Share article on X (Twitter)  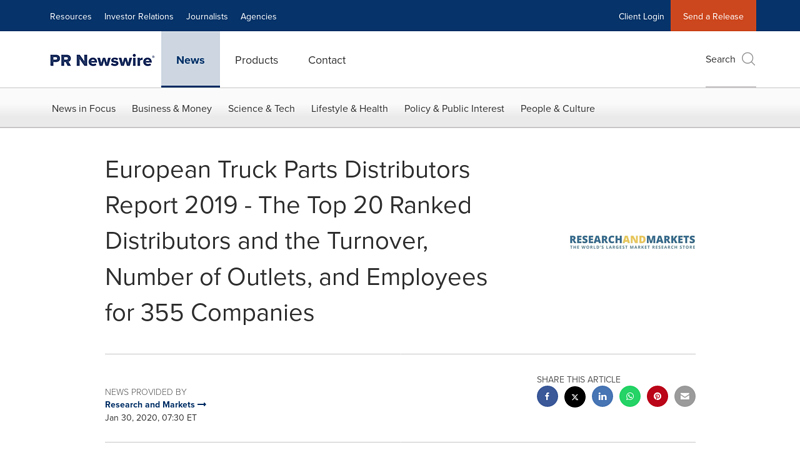pos(574,396)
